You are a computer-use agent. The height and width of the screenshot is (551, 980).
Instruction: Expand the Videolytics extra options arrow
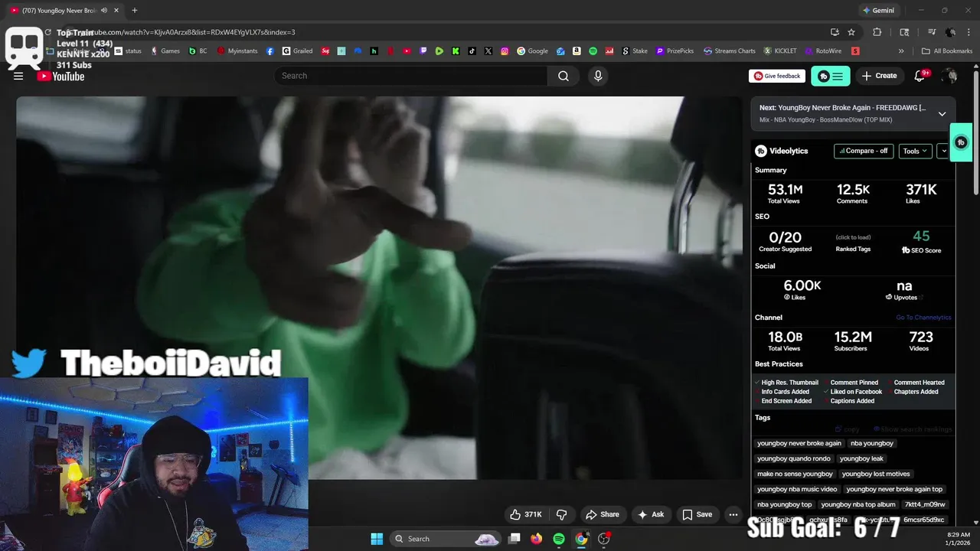[x=944, y=151]
